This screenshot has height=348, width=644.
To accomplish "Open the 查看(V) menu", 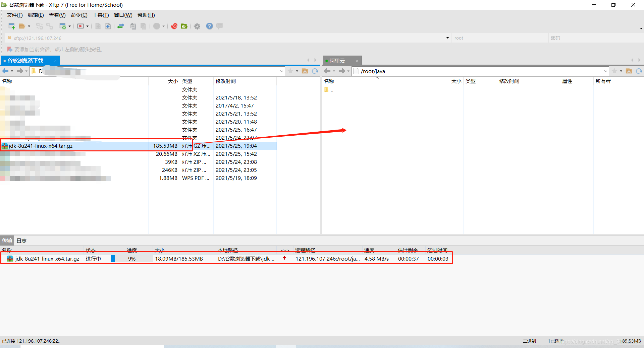I will (x=57, y=15).
